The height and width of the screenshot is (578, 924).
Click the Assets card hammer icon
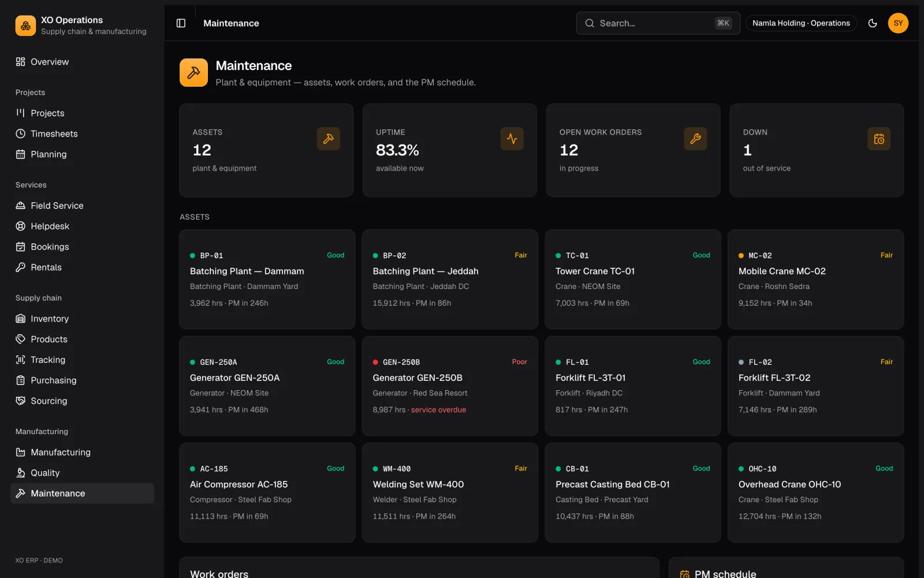[329, 139]
